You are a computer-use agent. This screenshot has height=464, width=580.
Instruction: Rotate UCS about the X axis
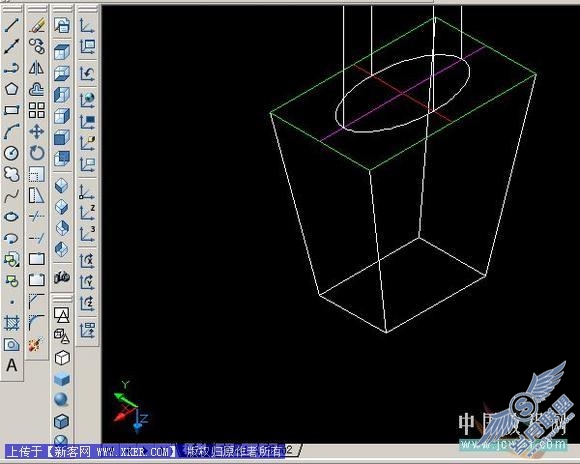point(87,261)
